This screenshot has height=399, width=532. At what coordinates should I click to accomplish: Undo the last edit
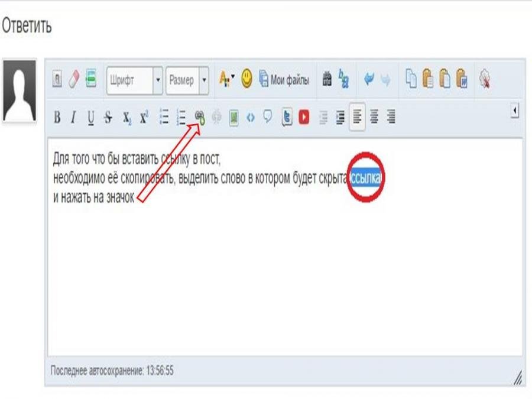tap(369, 79)
